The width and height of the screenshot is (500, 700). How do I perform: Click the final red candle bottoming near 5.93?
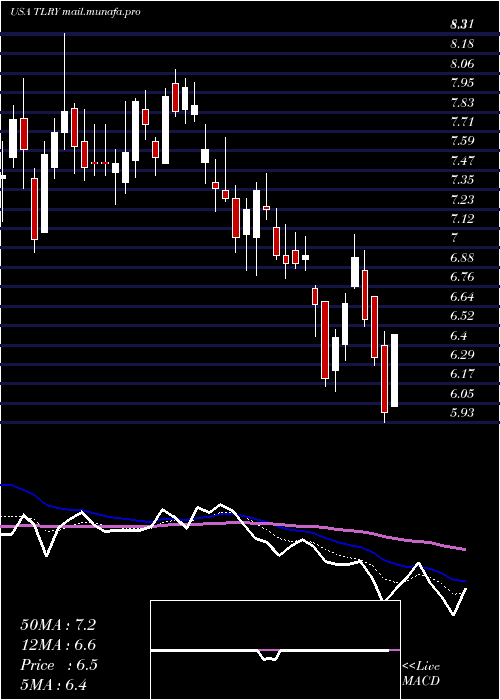tap(384, 379)
